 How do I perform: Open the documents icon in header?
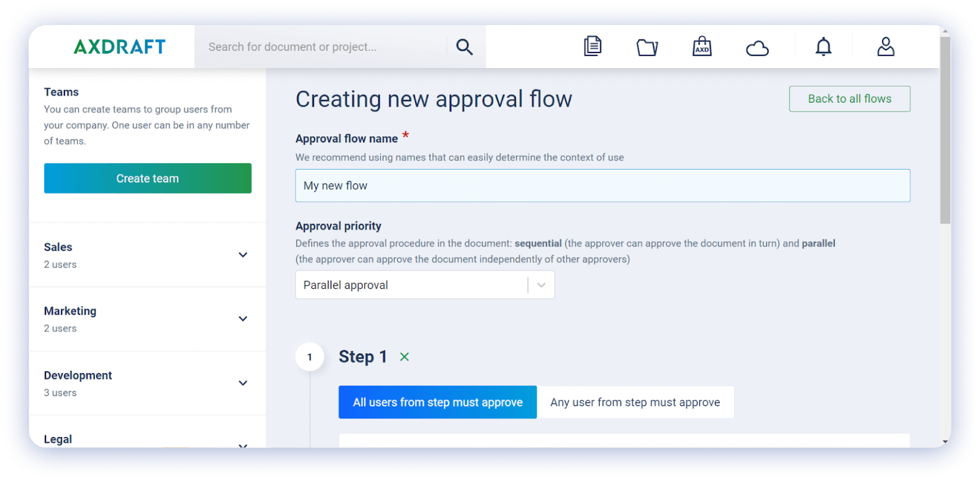[592, 47]
